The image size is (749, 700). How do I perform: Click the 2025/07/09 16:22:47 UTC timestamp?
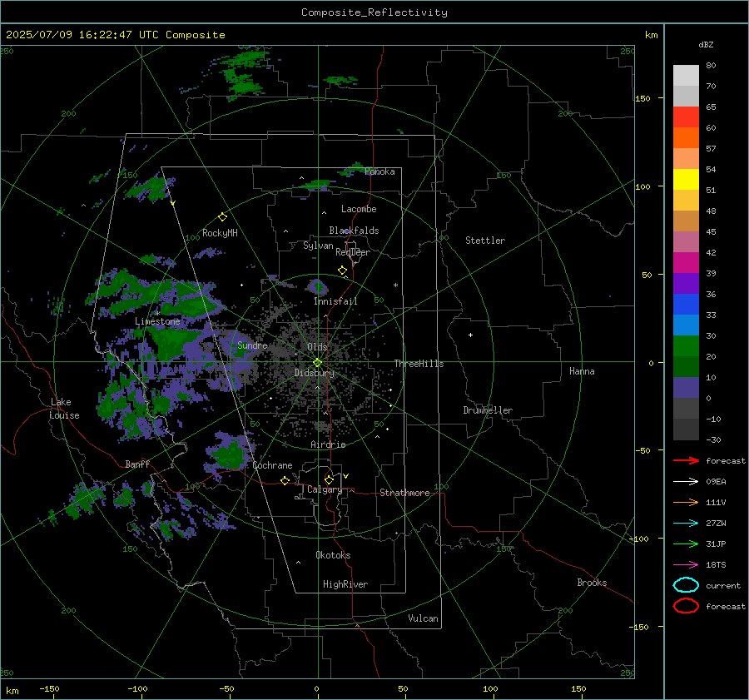[116, 35]
